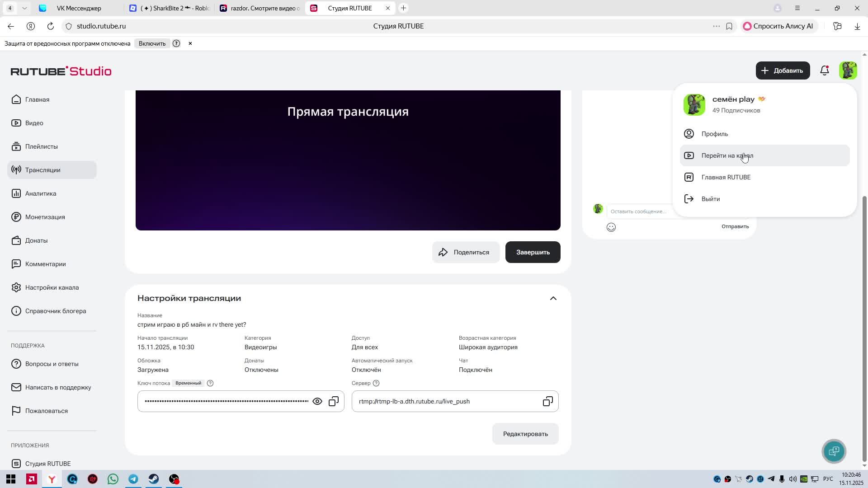Copy the stream key
This screenshot has height=488, width=868.
coord(334,401)
